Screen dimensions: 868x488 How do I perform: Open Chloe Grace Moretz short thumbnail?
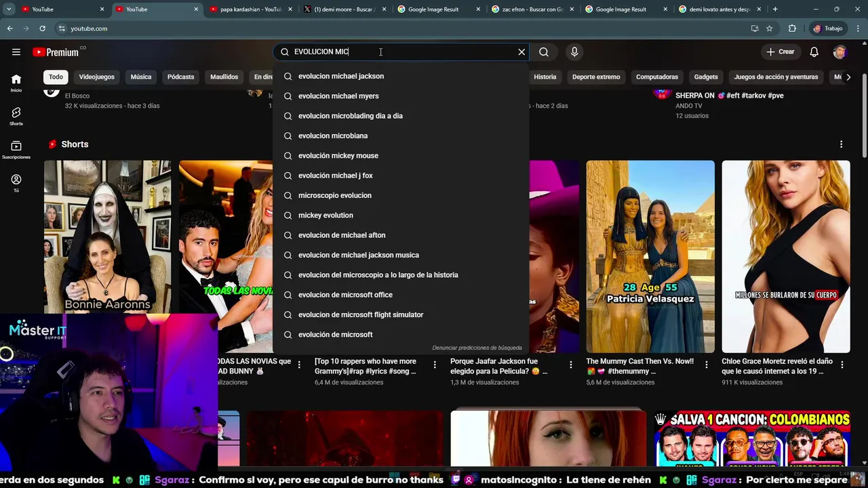[x=786, y=256]
